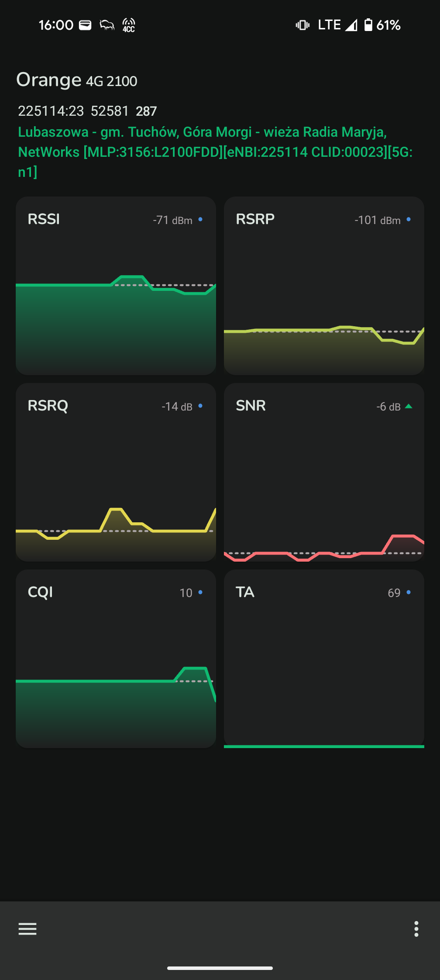This screenshot has height=980, width=440.
Task: Open the three-dot overflow menu
Action: pos(416,928)
